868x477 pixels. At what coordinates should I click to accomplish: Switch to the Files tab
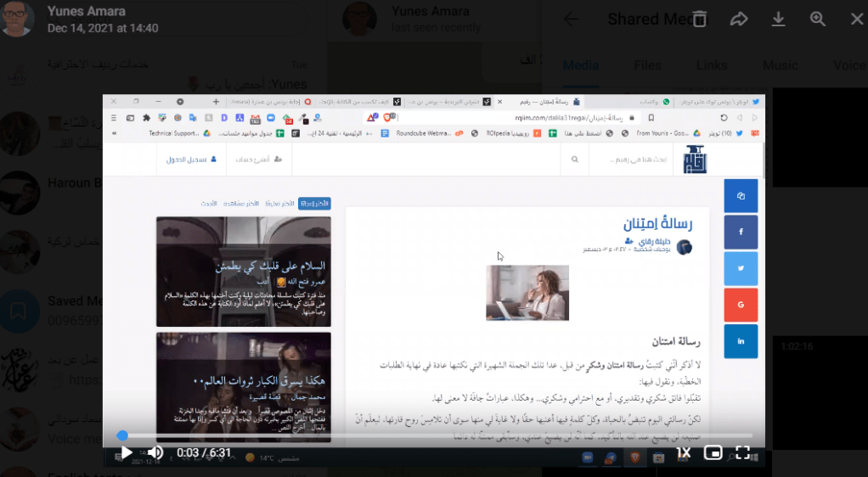point(647,65)
